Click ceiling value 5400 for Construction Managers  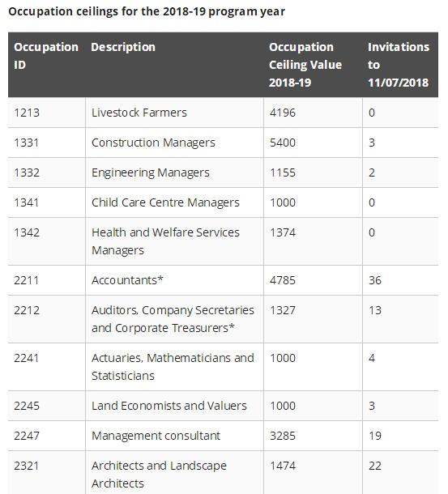pyautogui.click(x=283, y=143)
